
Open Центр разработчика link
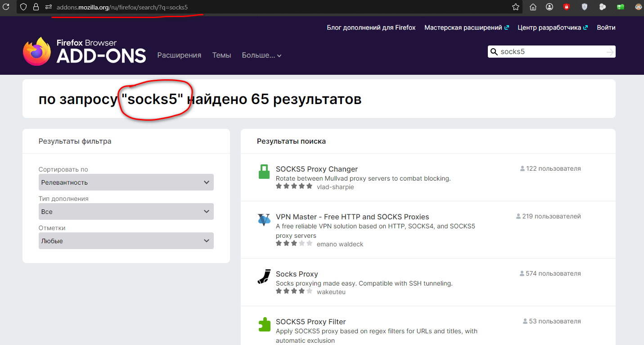[553, 27]
